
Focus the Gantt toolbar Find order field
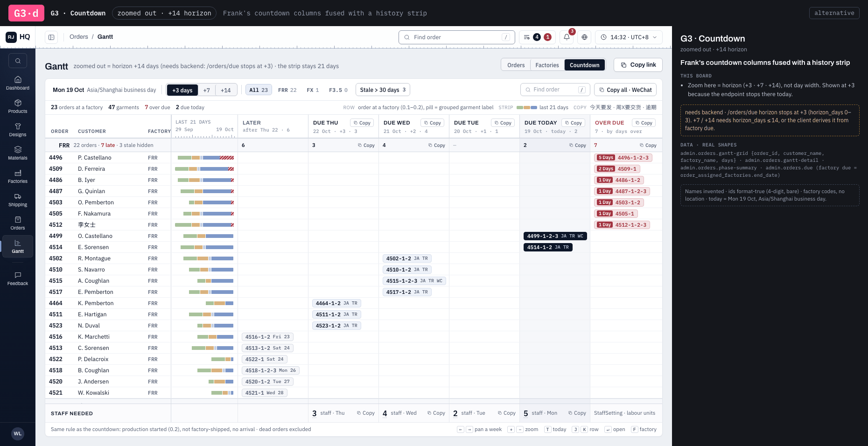point(555,90)
